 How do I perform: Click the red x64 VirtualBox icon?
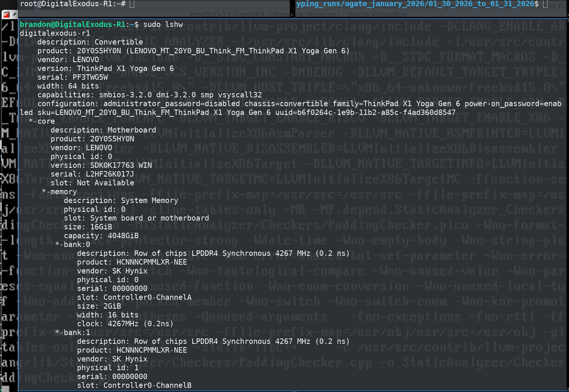6,14
